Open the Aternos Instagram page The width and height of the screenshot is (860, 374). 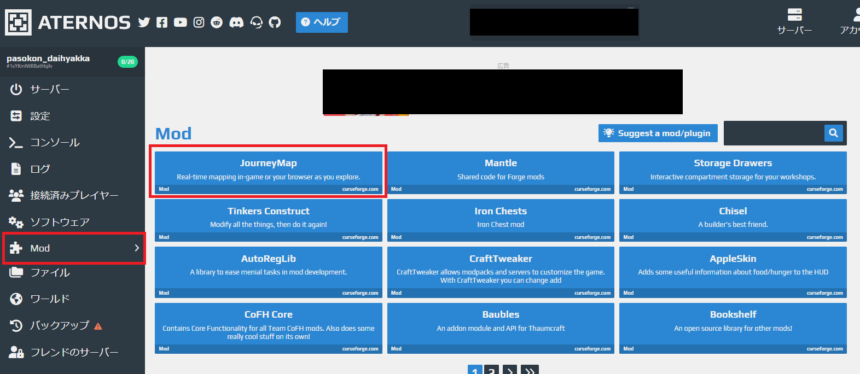point(199,22)
